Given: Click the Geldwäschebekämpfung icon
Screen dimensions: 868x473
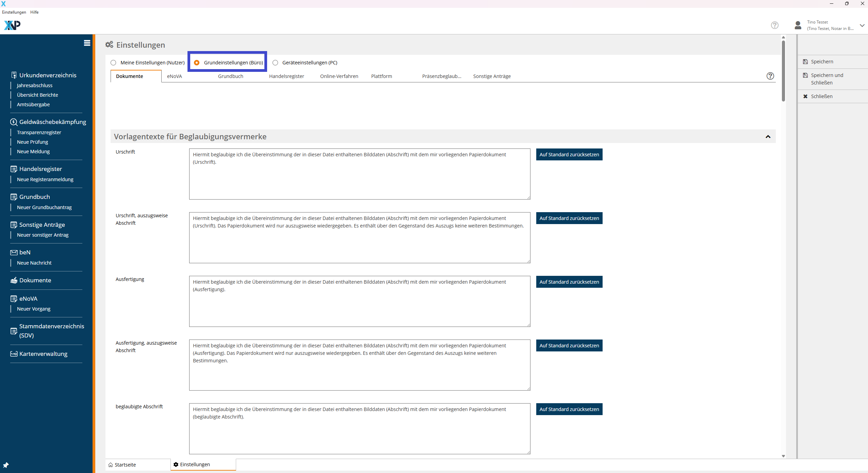Looking at the screenshot, I should 14,122.
